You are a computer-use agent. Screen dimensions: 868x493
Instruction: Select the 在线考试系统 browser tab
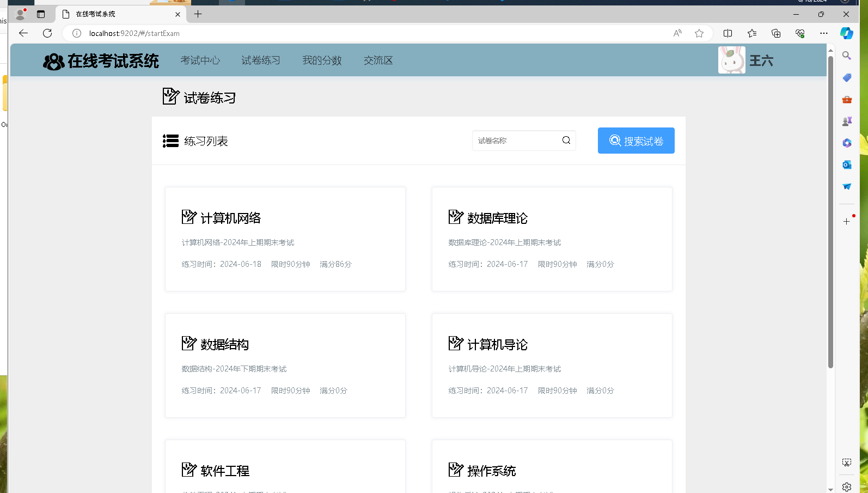[x=121, y=14]
